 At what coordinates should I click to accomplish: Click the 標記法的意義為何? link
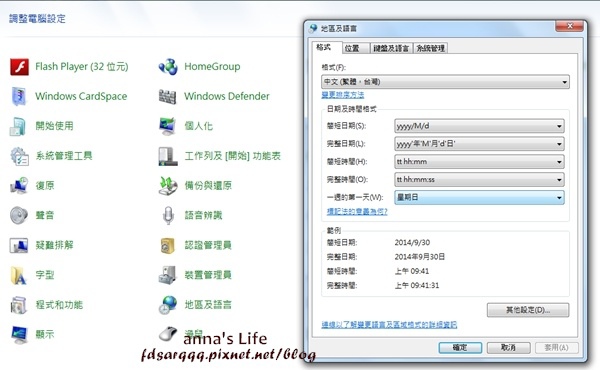pyautogui.click(x=357, y=212)
